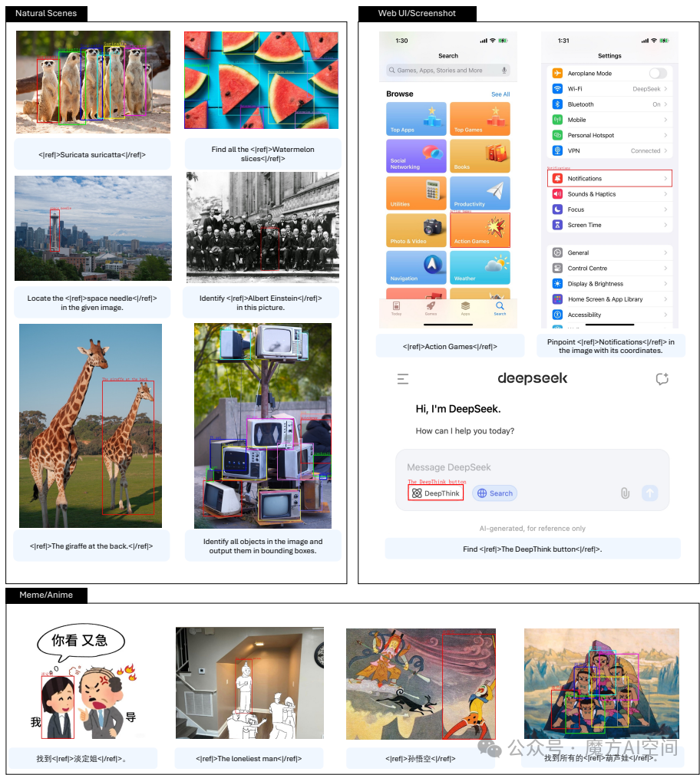The height and width of the screenshot is (775, 700).
Task: Click the Bluetooth icon in Settings
Action: tap(557, 104)
